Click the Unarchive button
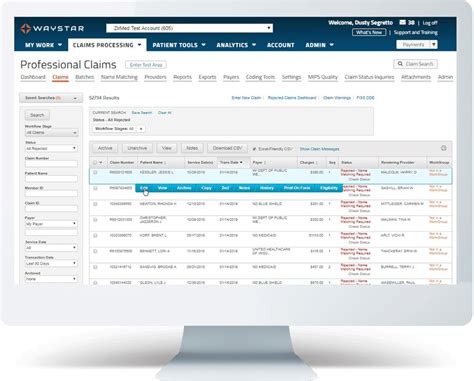 pos(137,148)
